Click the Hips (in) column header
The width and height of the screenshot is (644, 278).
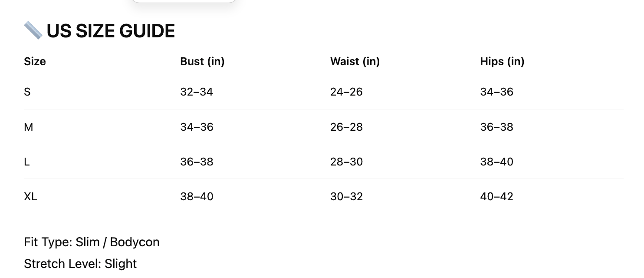pyautogui.click(x=502, y=62)
